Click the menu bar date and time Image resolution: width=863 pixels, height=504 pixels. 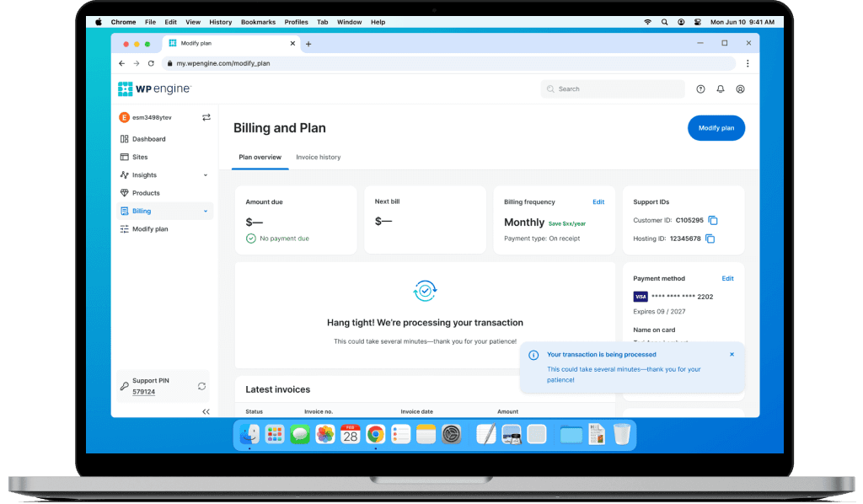[x=742, y=22]
